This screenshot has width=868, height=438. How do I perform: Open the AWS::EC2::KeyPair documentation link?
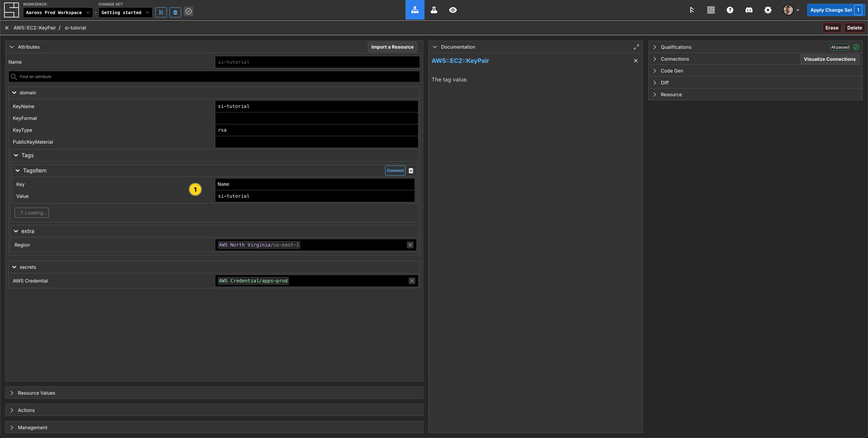click(x=460, y=61)
